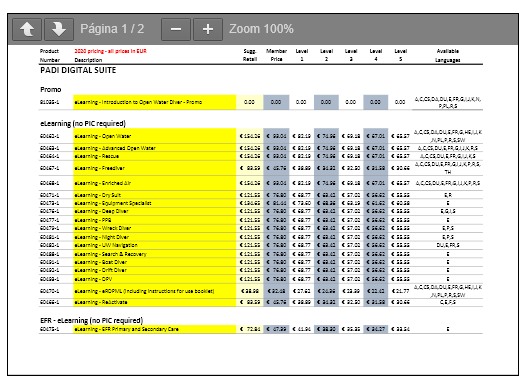Select the 'eLearning - UW Navigation' cell

point(155,245)
